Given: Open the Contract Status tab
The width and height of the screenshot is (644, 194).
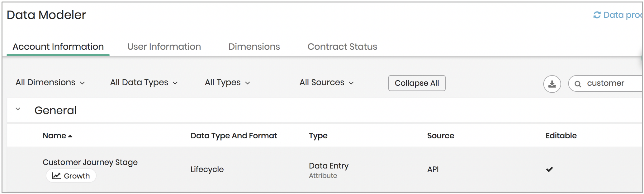Looking at the screenshot, I should [x=342, y=47].
